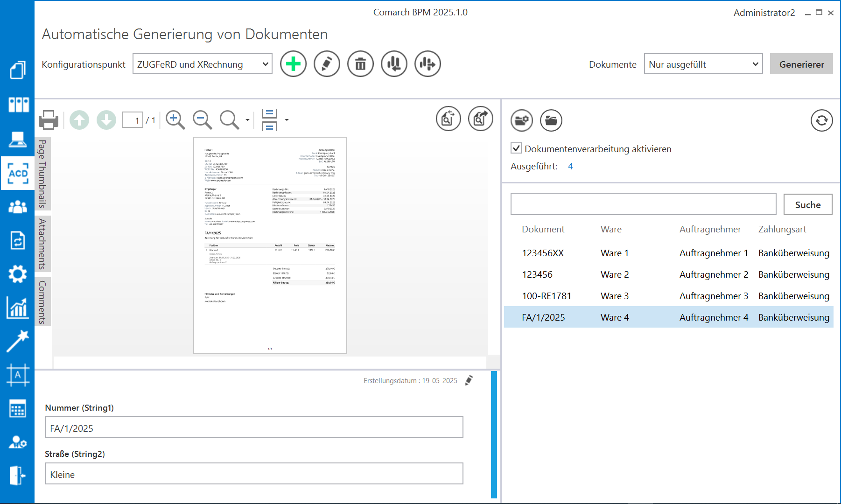The width and height of the screenshot is (841, 504).
Task: Click the trash delete configuration icon
Action: [360, 64]
